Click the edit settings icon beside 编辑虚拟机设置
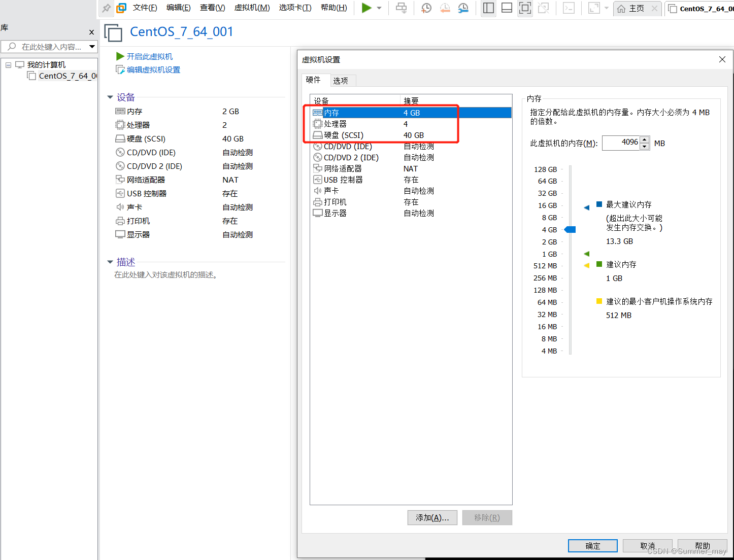This screenshot has width=734, height=560. [x=120, y=70]
